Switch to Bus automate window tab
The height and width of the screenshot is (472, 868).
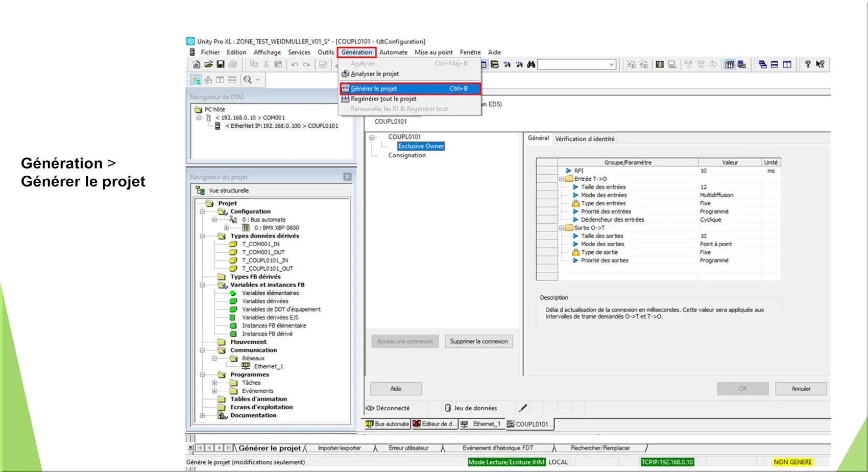click(x=387, y=424)
